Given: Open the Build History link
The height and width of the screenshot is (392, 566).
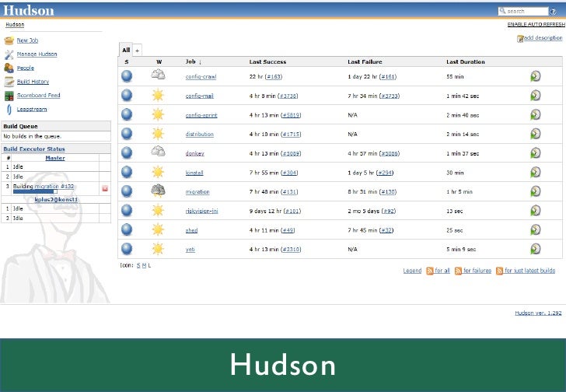Looking at the screenshot, I should [x=33, y=82].
